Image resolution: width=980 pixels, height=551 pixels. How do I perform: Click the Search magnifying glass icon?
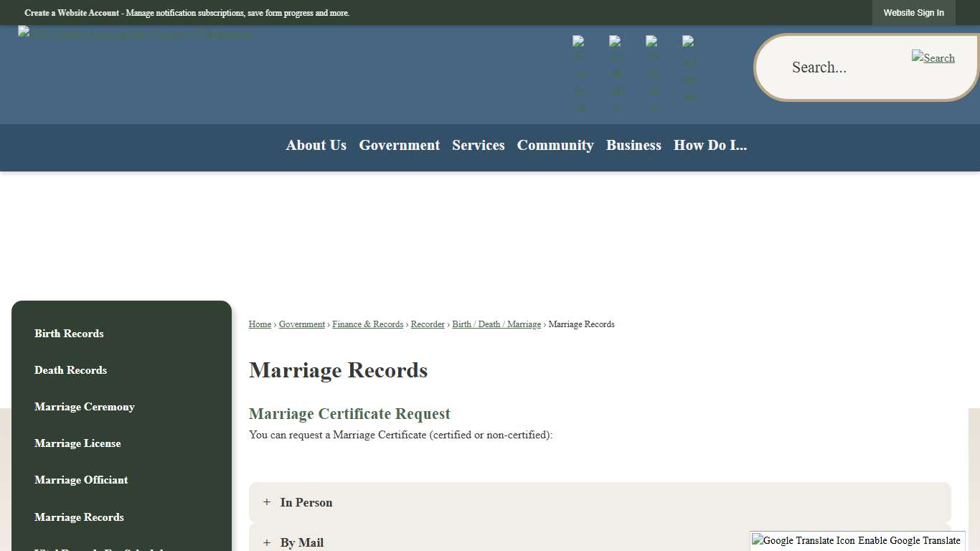pyautogui.click(x=933, y=57)
